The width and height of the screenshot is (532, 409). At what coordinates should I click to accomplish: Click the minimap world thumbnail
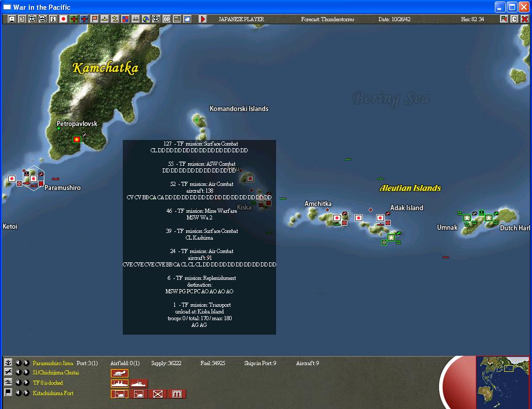point(503,383)
